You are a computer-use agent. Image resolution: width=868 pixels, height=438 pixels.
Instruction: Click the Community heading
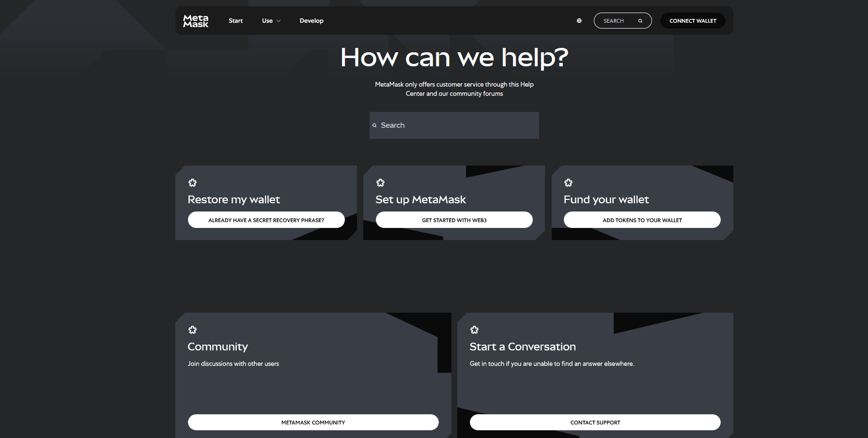(x=218, y=347)
